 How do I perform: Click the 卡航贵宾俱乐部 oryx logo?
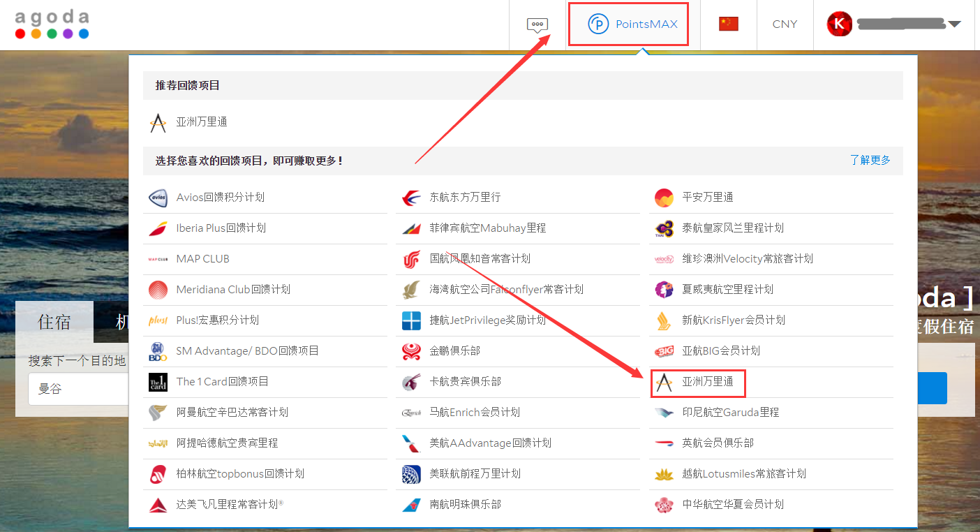tap(412, 382)
